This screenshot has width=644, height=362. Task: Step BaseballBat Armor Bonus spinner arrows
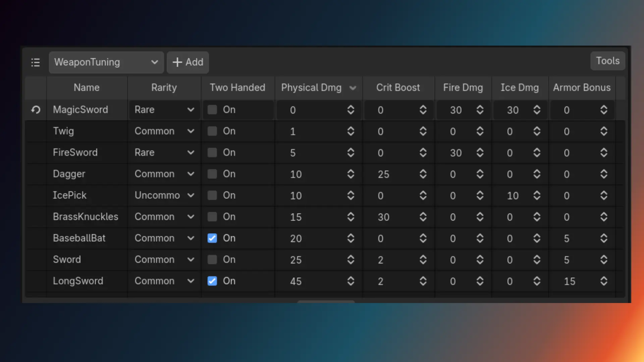point(604,238)
